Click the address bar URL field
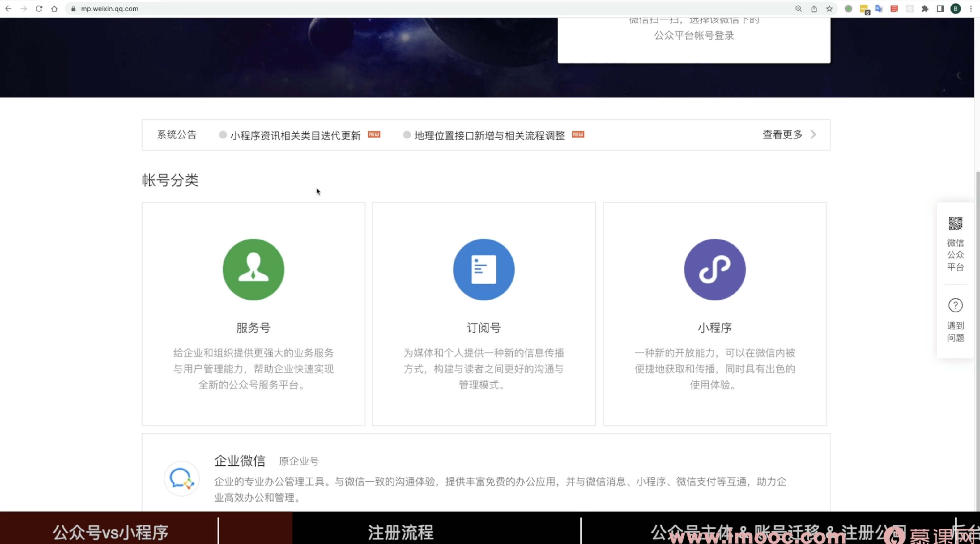The height and width of the screenshot is (544, 980). tap(266, 9)
